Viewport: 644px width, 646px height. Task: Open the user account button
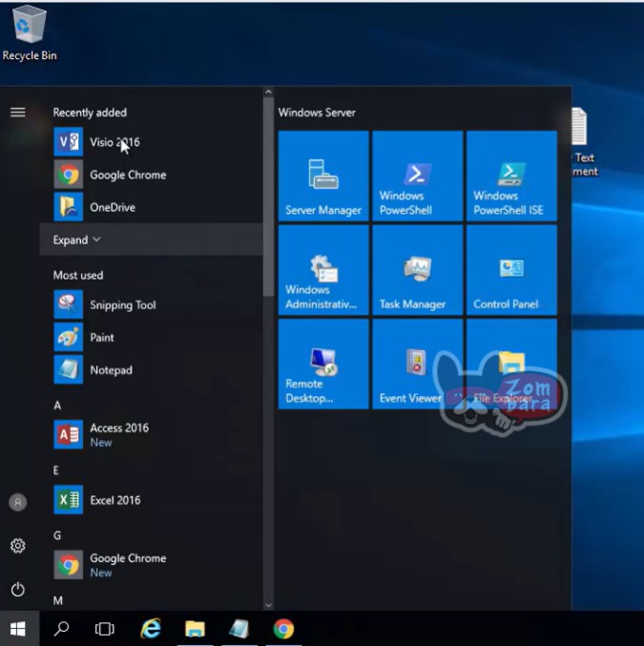coord(18,502)
